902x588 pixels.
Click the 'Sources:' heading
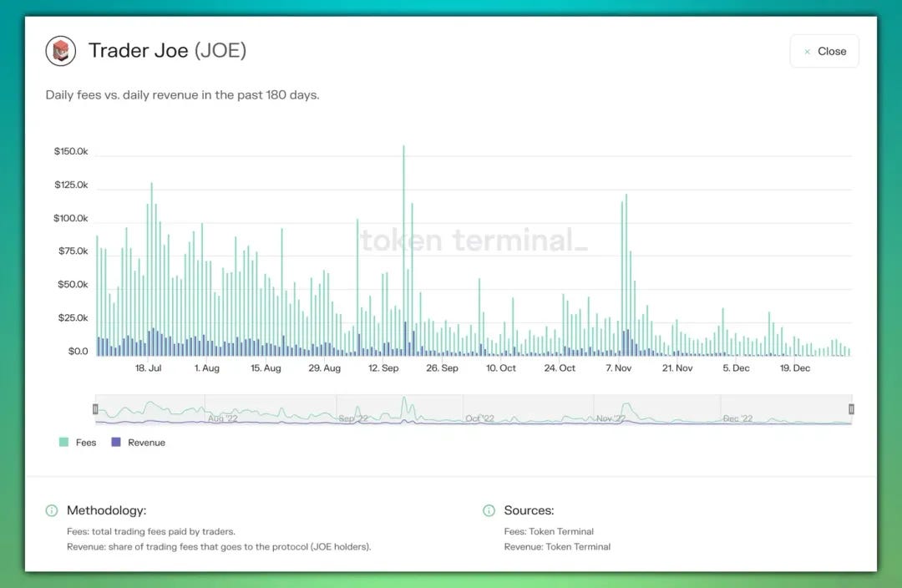coord(530,510)
